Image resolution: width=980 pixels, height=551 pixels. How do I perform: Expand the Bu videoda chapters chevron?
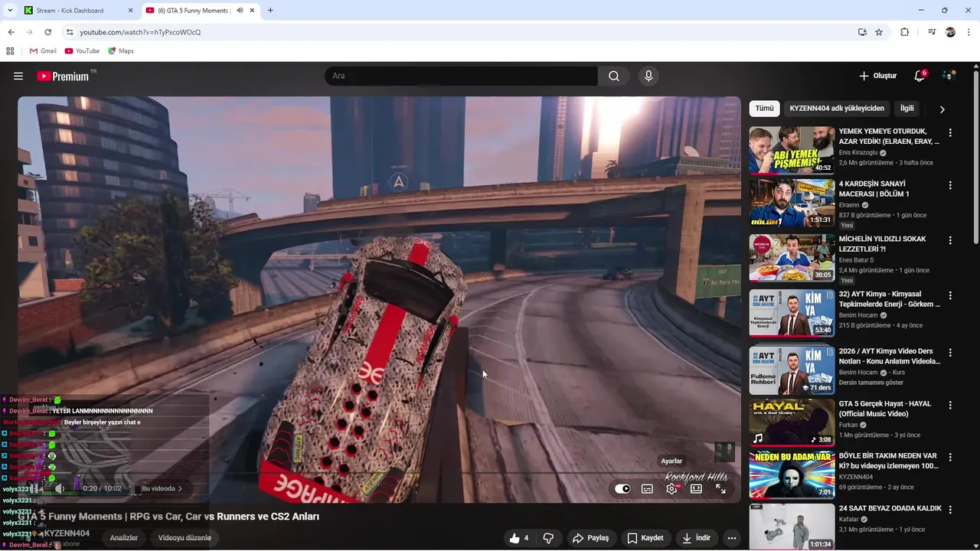(x=181, y=488)
